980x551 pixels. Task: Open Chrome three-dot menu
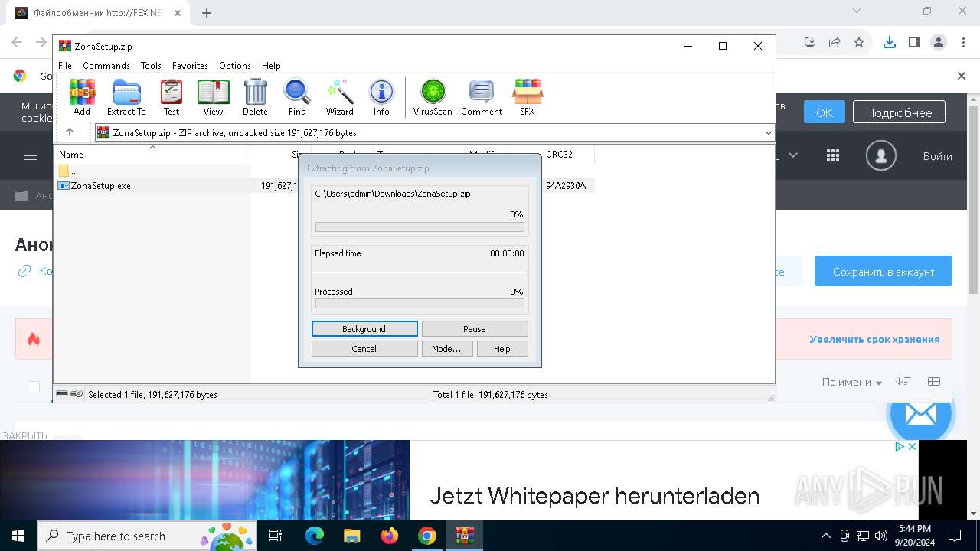tap(962, 43)
